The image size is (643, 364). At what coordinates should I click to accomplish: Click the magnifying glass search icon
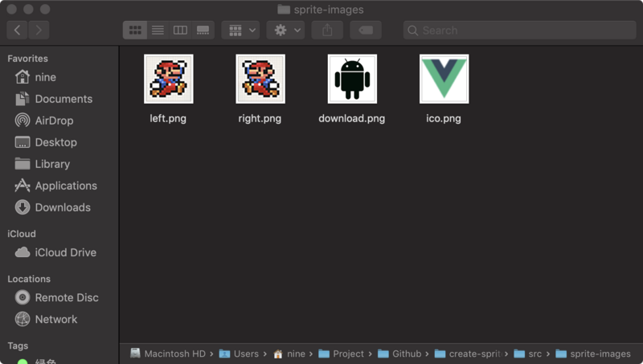pyautogui.click(x=412, y=31)
